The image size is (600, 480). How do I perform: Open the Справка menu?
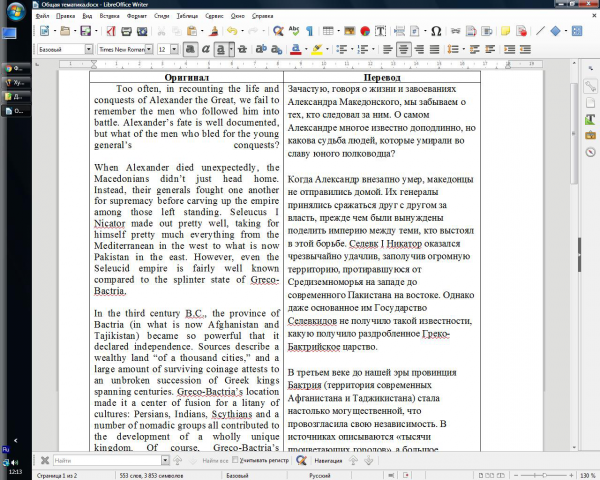point(262,16)
